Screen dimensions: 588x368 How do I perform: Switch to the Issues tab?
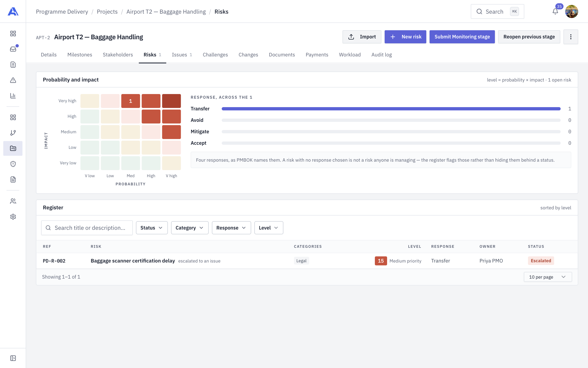pos(182,55)
